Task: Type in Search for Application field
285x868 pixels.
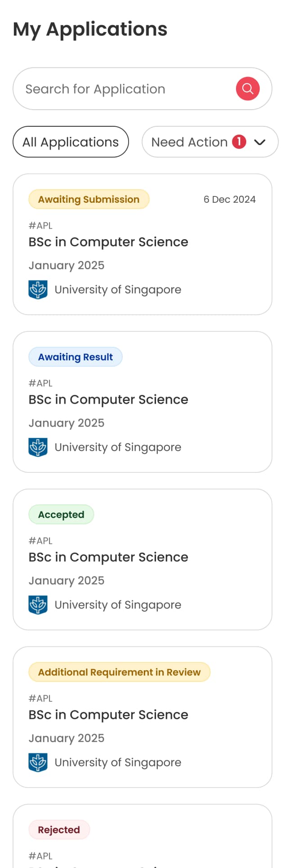Action: (x=121, y=89)
